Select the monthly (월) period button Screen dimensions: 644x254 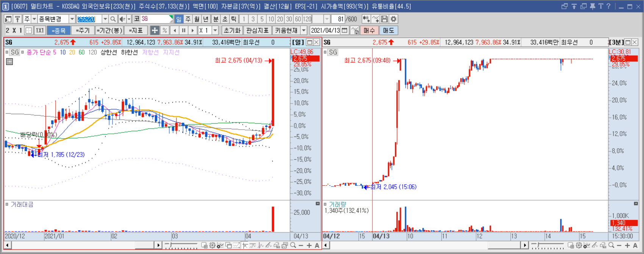(x=197, y=19)
